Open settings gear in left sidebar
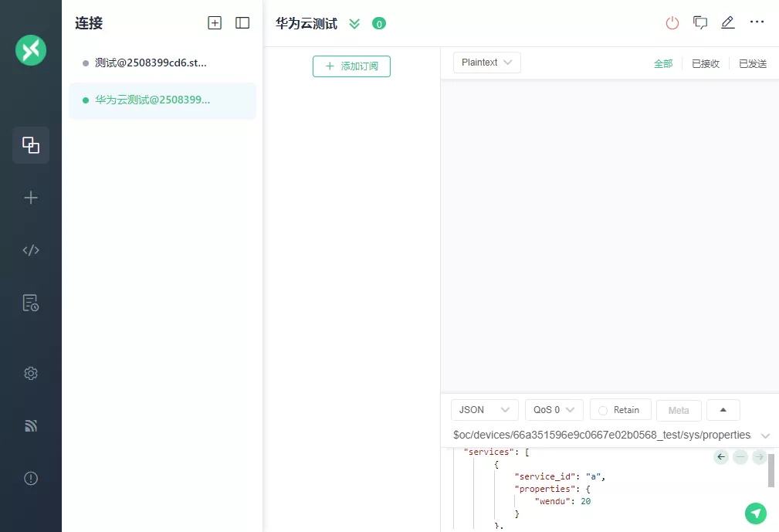Viewport: 779px width, 532px height. pos(31,374)
